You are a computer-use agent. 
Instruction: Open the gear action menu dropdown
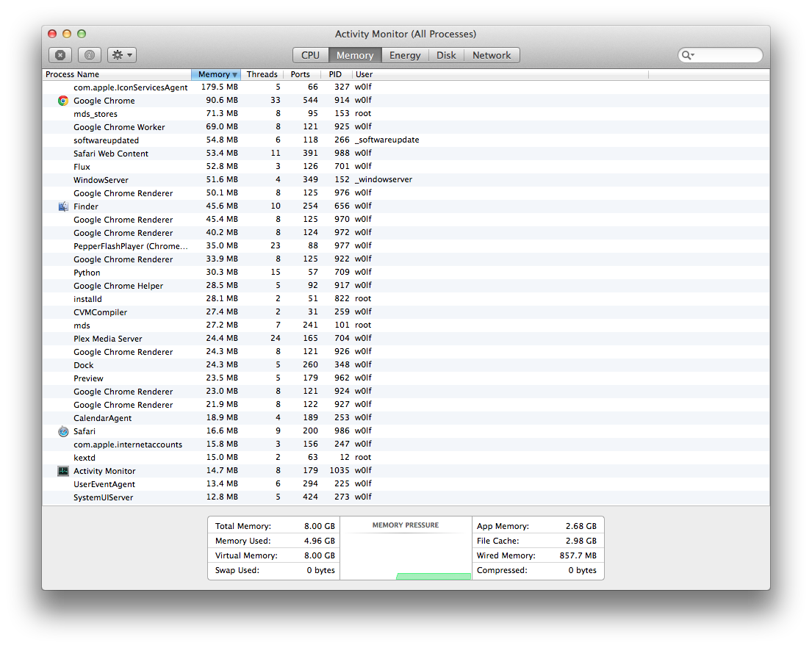tap(122, 55)
